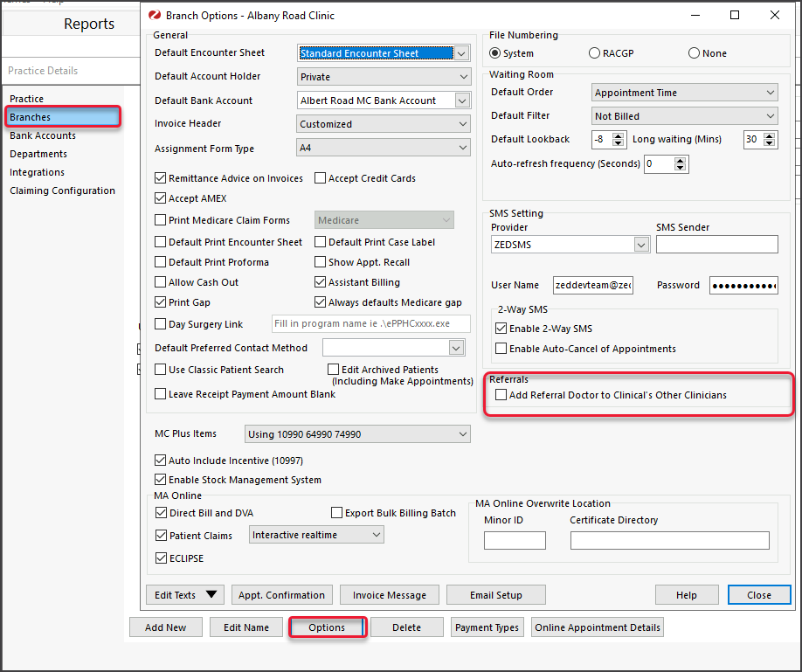This screenshot has height=672, width=802.
Task: Tick Print Medicare Claim Forms
Action: tap(161, 220)
